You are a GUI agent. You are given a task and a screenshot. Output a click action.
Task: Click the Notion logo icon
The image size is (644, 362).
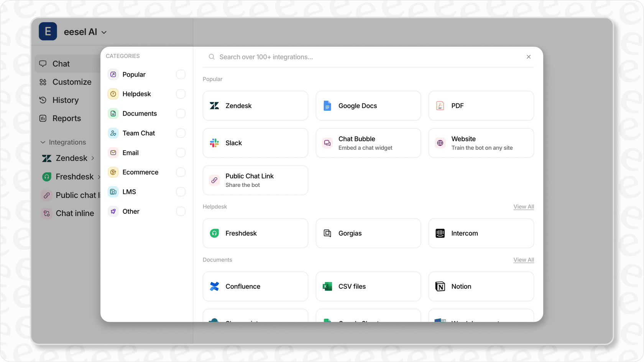point(440,287)
